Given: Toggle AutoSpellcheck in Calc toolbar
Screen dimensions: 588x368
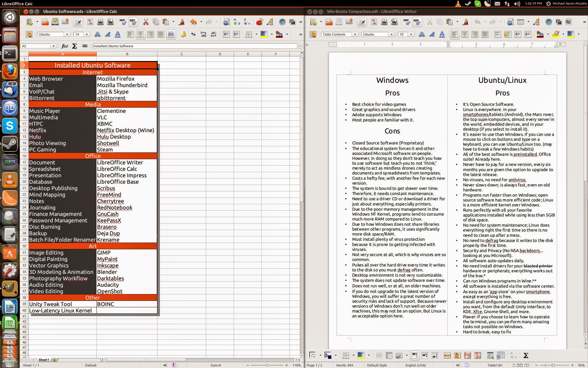Looking at the screenshot, I should (x=133, y=22).
